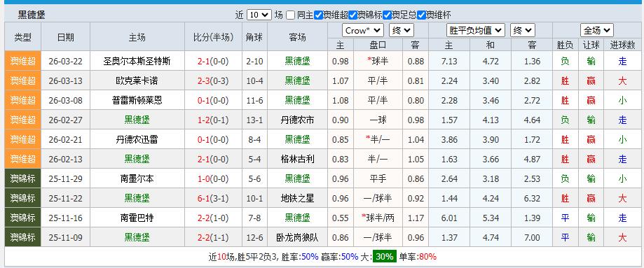Click the 丹德农迅雷 team name

pos(137,139)
